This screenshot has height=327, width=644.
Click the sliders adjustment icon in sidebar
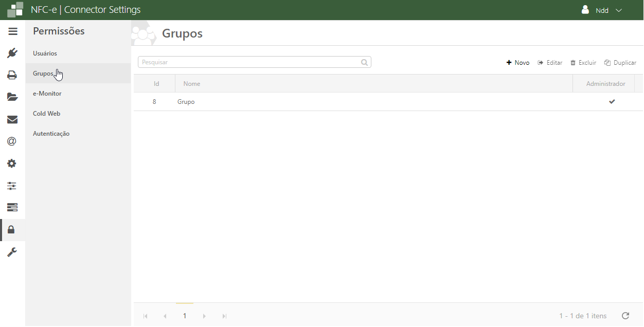(x=12, y=186)
